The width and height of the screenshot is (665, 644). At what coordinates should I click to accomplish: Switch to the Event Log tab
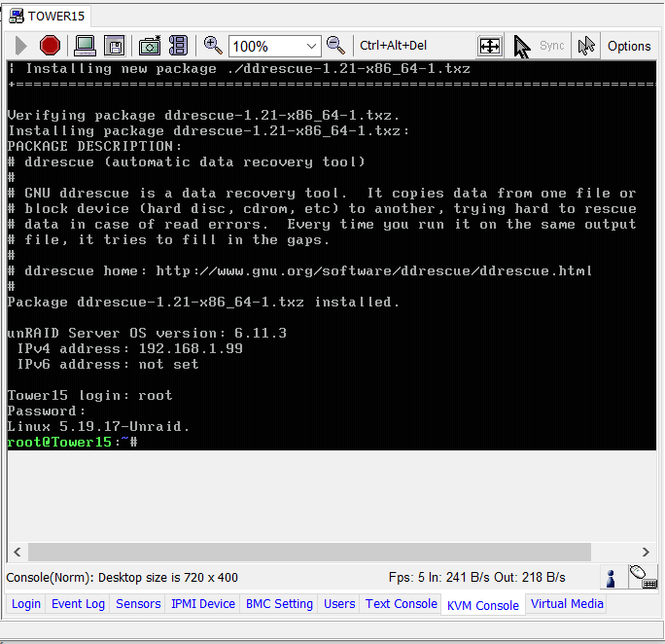(x=78, y=604)
